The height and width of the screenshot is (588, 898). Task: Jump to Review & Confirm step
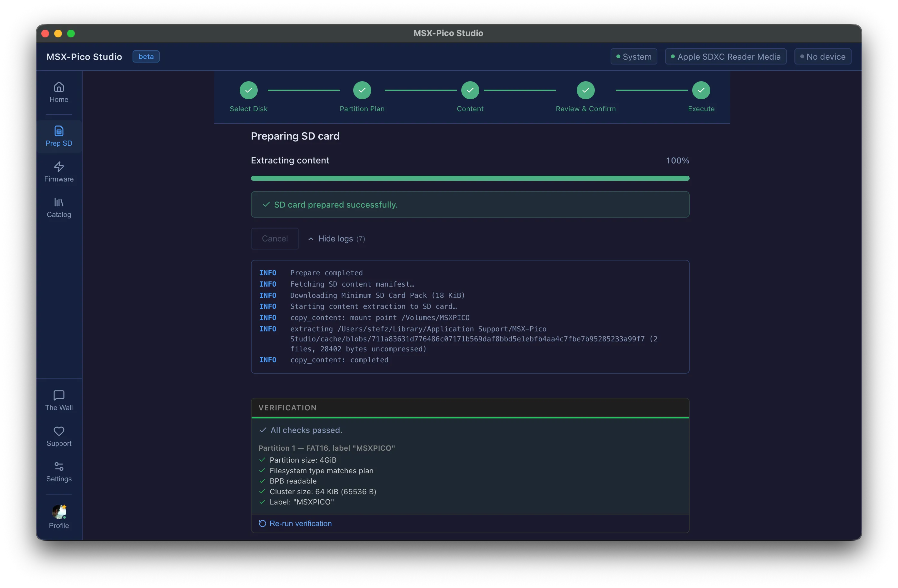pyautogui.click(x=585, y=91)
